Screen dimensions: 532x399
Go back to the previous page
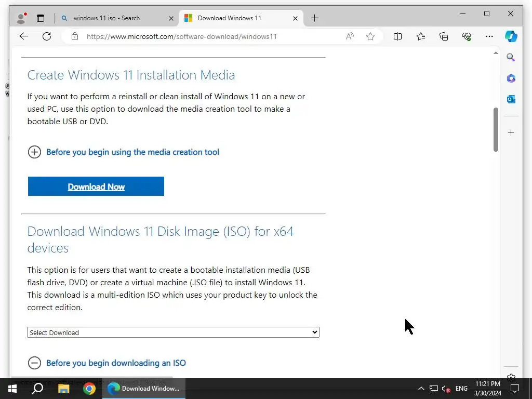[x=24, y=36]
